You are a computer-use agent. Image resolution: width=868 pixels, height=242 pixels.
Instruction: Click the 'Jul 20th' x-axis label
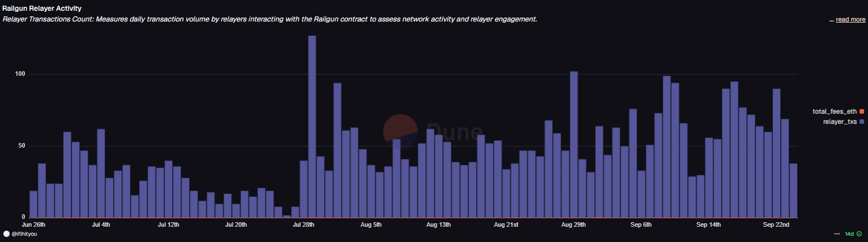[236, 224]
